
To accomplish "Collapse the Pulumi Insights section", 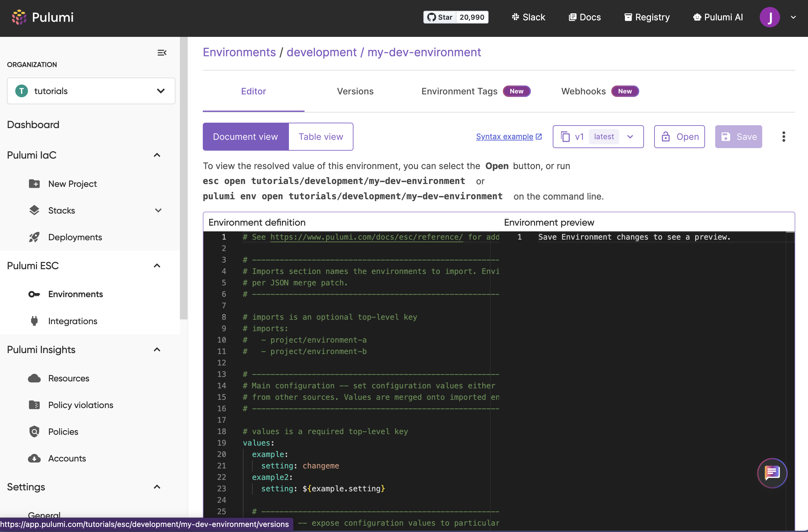I will coord(157,350).
